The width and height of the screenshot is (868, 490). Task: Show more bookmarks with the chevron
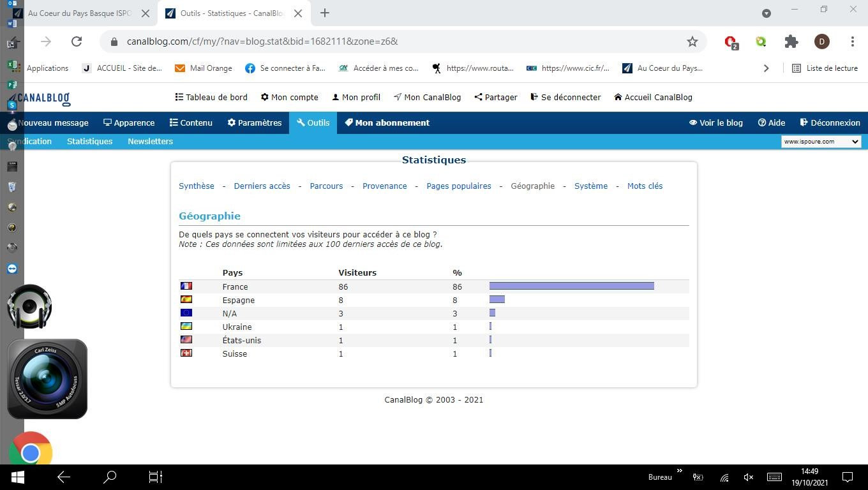766,68
